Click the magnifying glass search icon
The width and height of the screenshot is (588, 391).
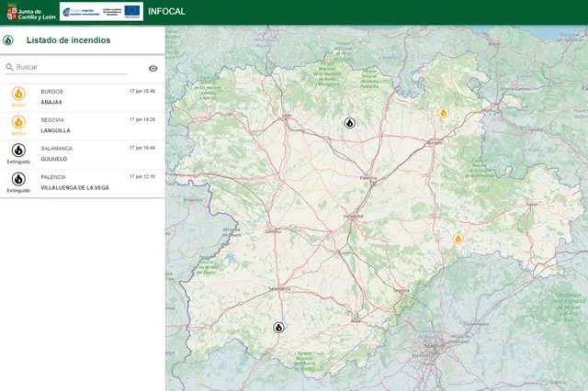pos(9,68)
